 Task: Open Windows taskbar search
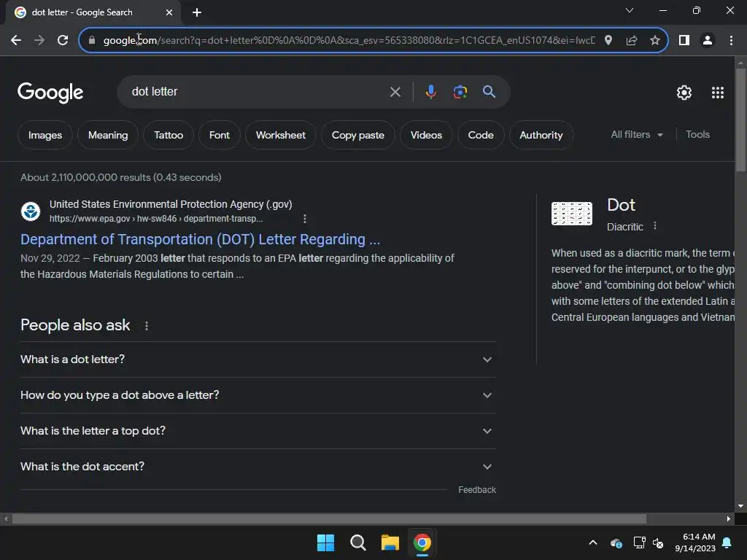tap(357, 542)
